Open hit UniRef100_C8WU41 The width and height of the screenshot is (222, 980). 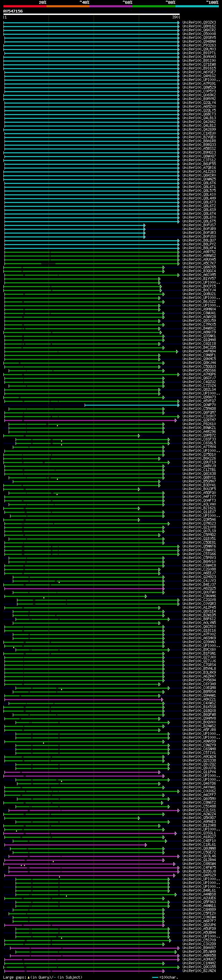coord(199,313)
